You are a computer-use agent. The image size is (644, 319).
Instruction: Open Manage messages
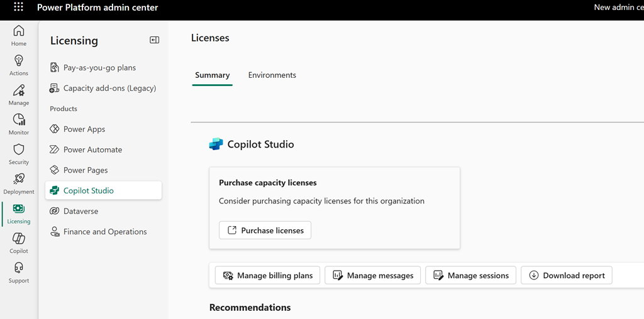372,276
